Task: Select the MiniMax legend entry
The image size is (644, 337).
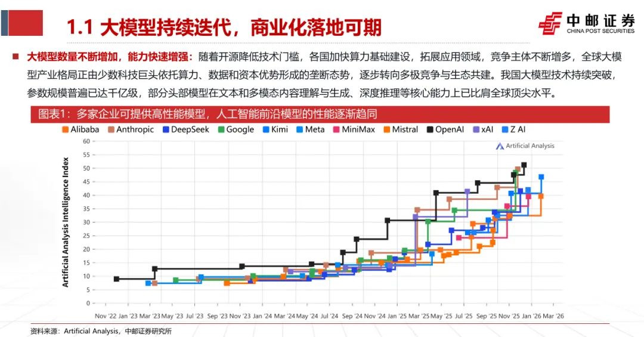Action: (x=354, y=129)
